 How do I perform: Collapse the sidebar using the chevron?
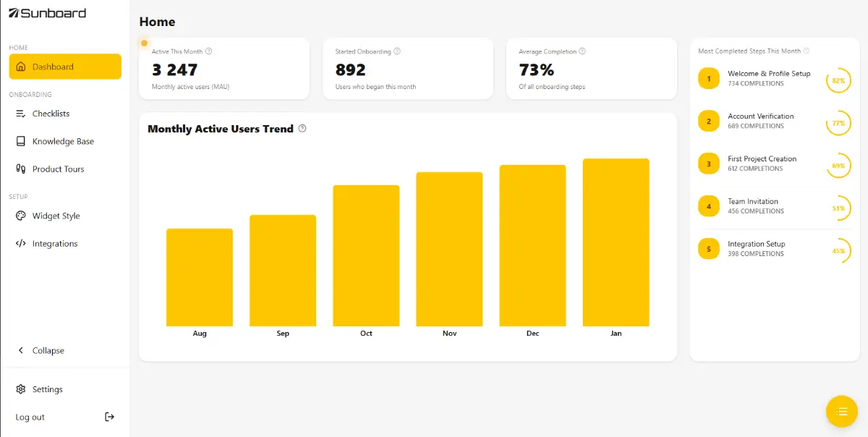click(20, 350)
